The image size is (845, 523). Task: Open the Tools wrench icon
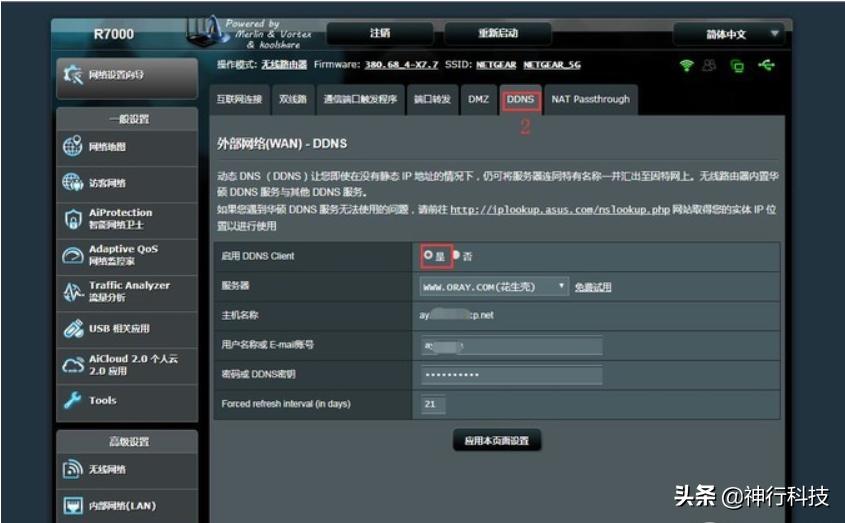(x=72, y=400)
